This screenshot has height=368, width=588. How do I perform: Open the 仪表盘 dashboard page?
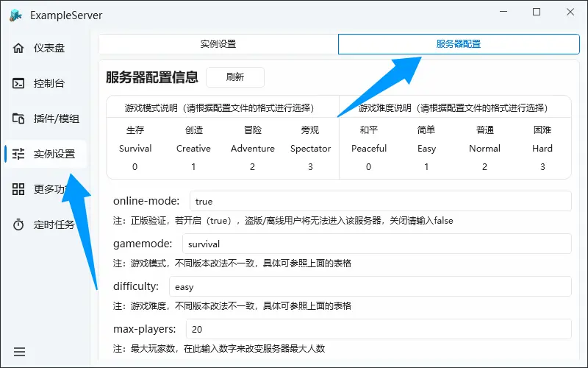tap(46, 48)
